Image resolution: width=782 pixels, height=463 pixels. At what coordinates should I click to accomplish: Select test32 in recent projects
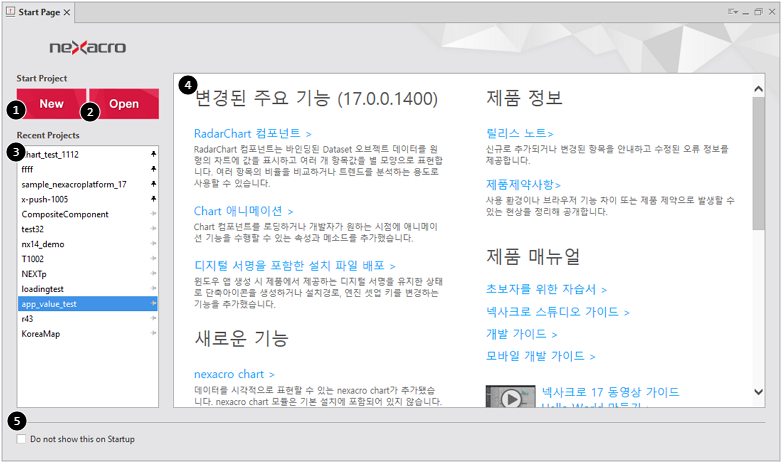coord(87,229)
